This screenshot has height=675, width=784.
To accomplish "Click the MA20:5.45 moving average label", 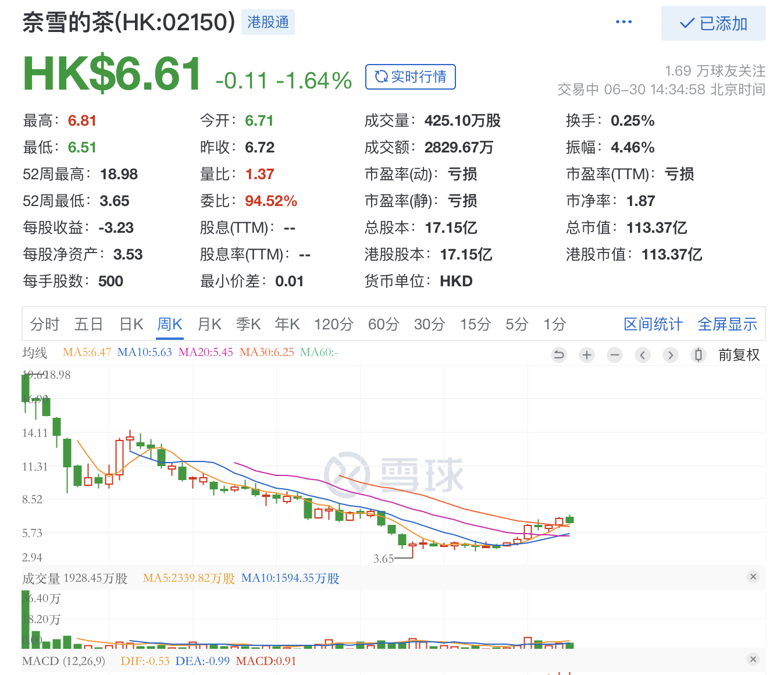I will (206, 352).
